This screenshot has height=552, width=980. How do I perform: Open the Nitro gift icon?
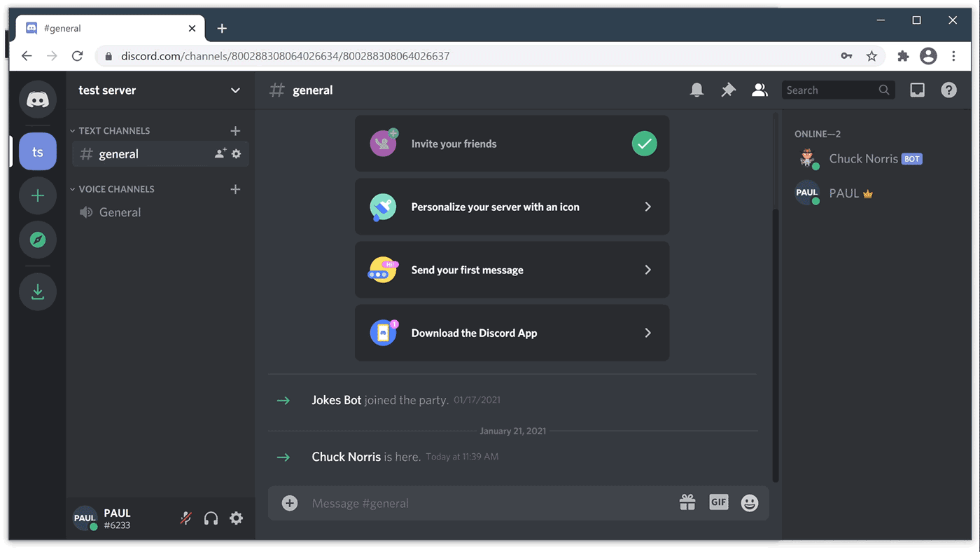point(687,502)
